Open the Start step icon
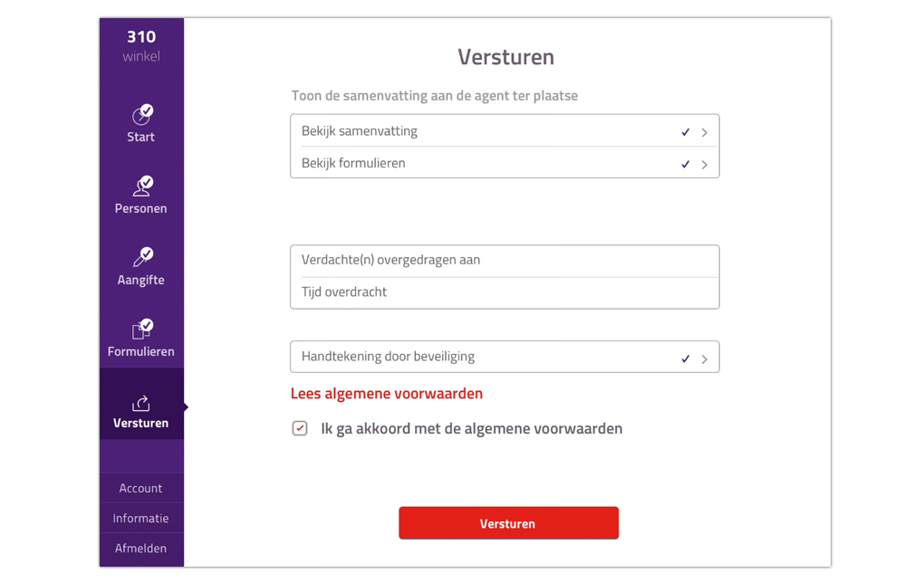 pos(141,114)
